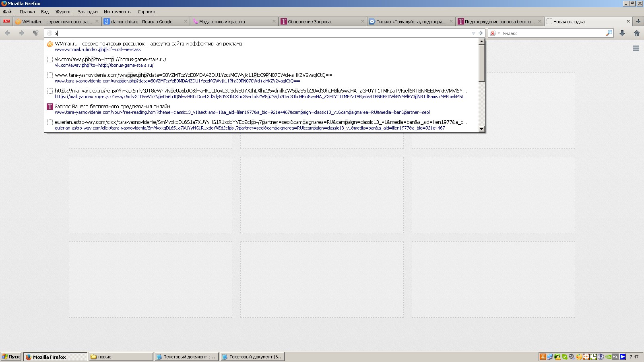Click the green checkmark tray icon
The image size is (644, 362).
coord(565,357)
